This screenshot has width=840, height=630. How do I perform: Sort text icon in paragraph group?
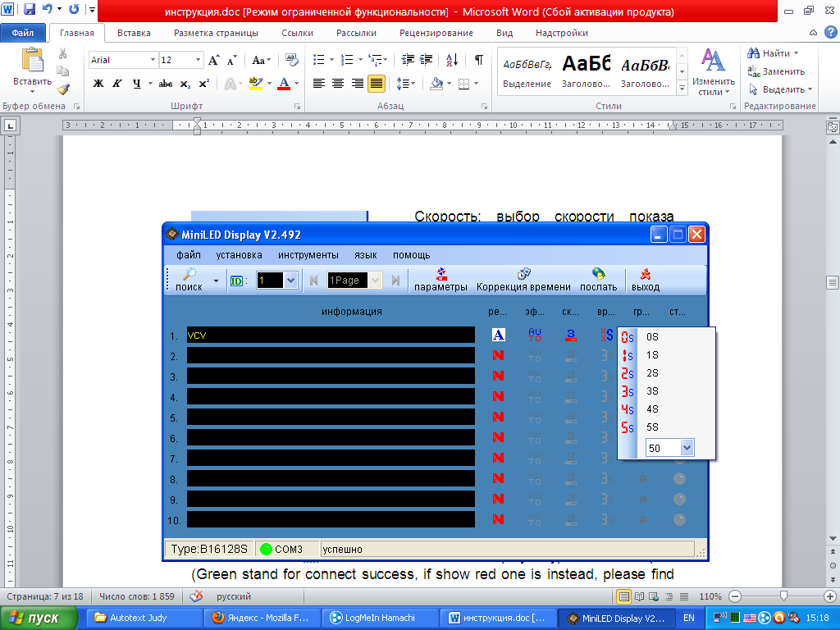[452, 59]
